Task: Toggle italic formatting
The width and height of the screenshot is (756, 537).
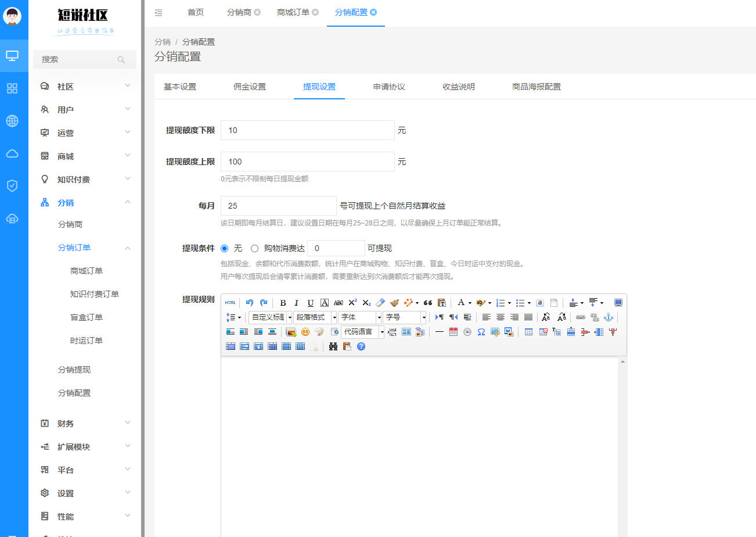Action: coord(296,303)
